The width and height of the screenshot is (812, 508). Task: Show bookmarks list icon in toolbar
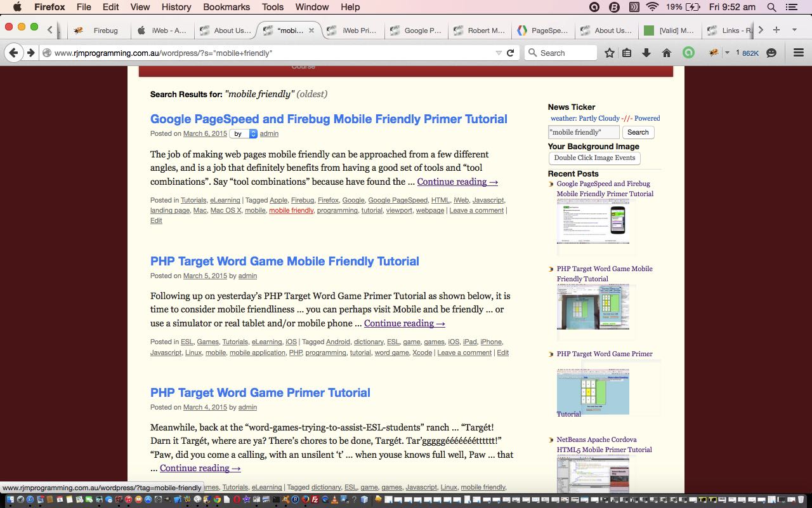tap(627, 53)
